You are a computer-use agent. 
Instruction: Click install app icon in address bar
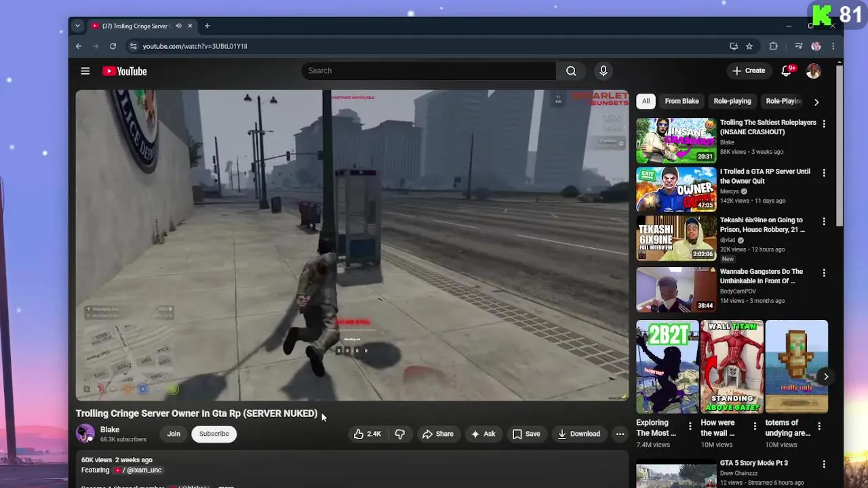point(734,46)
